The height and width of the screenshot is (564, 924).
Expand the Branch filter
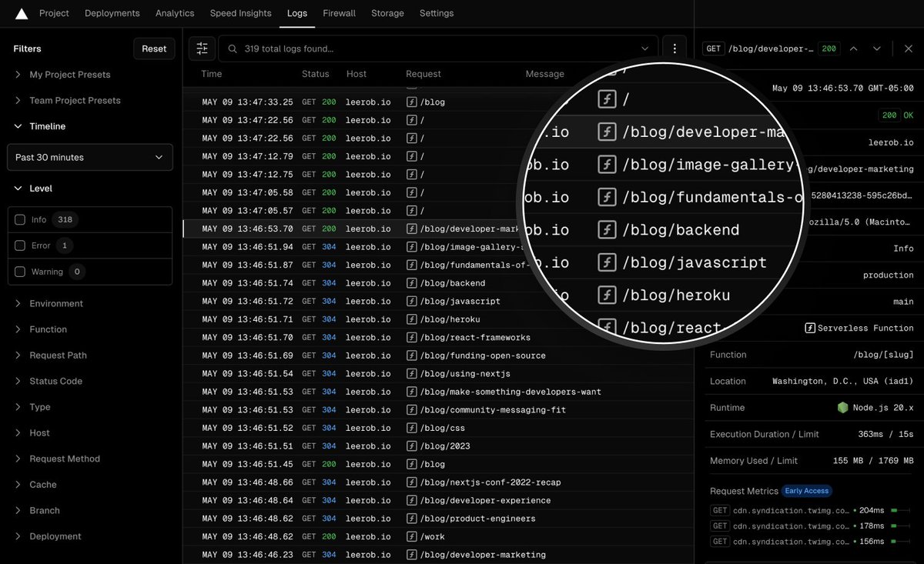[36, 510]
